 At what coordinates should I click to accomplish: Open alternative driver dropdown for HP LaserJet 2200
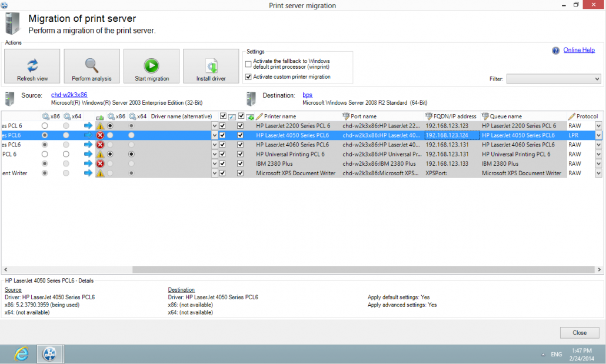tap(214, 126)
